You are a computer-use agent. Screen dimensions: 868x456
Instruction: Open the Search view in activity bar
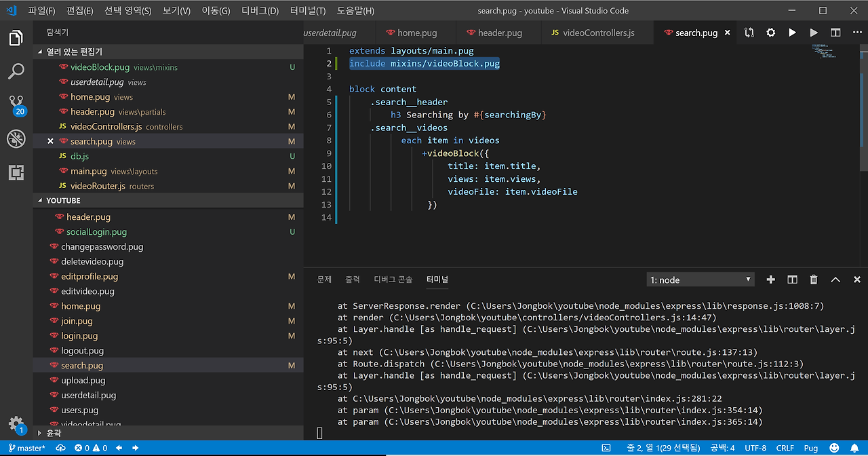click(x=16, y=71)
